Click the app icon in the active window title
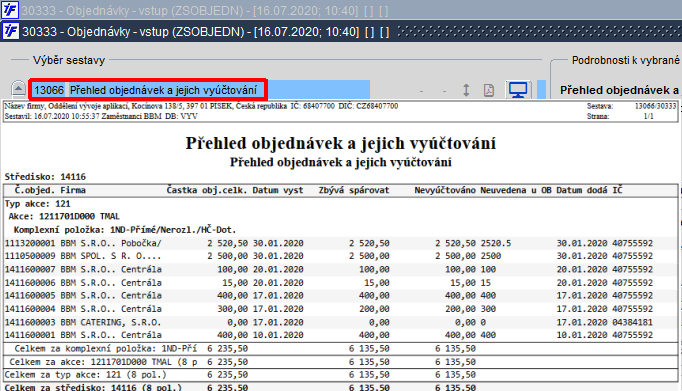 (x=10, y=31)
